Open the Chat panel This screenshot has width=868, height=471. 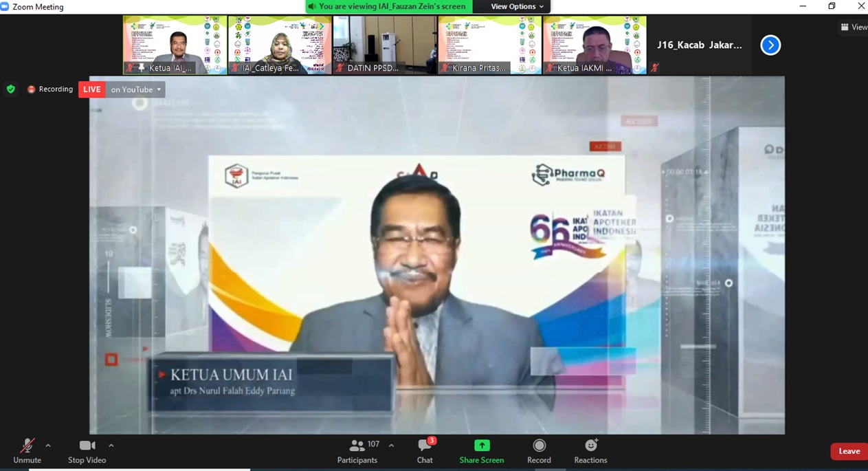[x=425, y=451]
